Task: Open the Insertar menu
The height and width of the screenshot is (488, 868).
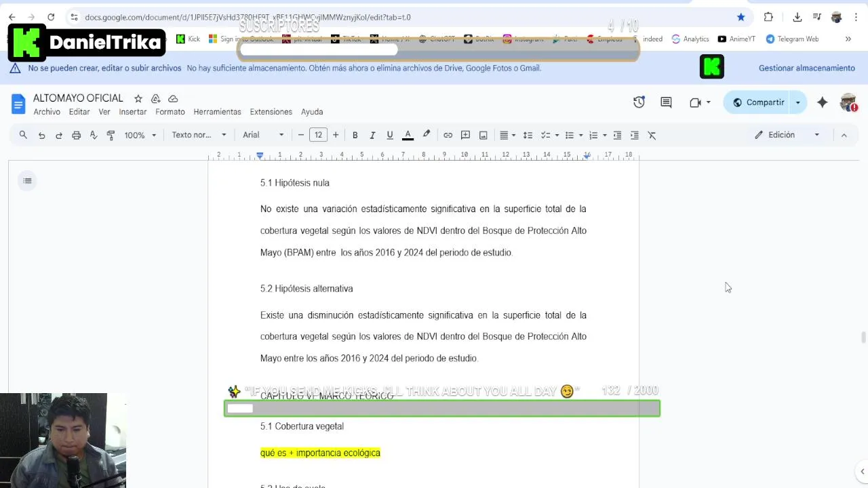Action: [133, 112]
